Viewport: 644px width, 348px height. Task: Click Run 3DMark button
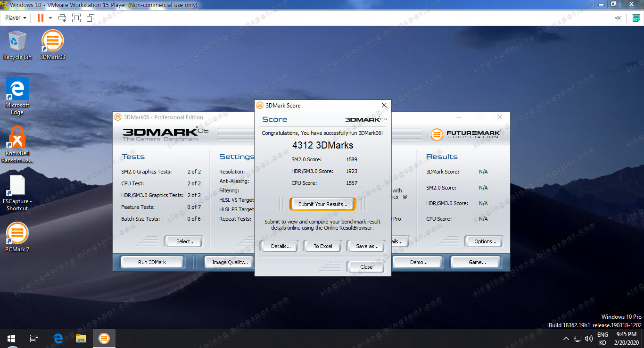pos(152,262)
